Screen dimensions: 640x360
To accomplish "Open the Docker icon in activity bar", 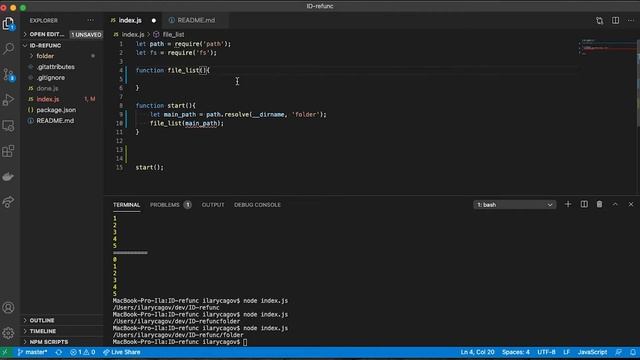I will tap(9, 176).
